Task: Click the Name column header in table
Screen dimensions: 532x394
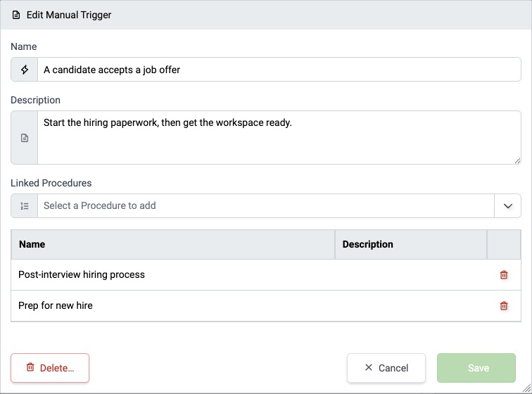Action: click(173, 244)
